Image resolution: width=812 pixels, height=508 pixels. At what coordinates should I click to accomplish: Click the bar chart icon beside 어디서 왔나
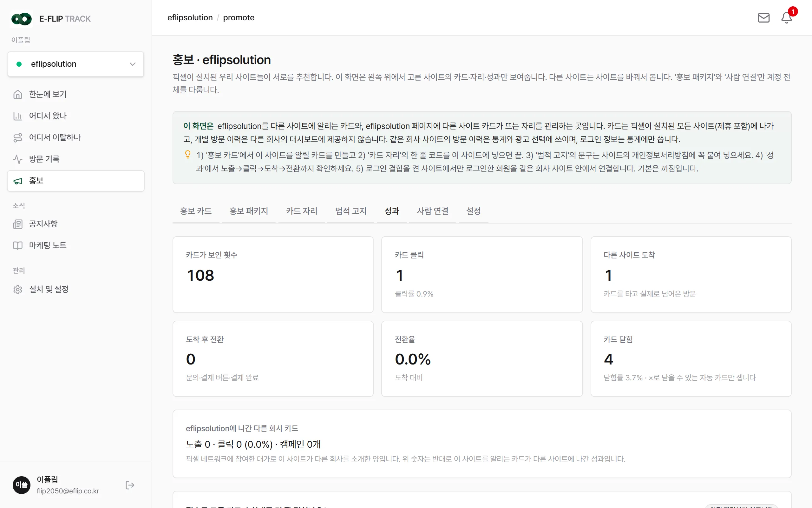18,116
